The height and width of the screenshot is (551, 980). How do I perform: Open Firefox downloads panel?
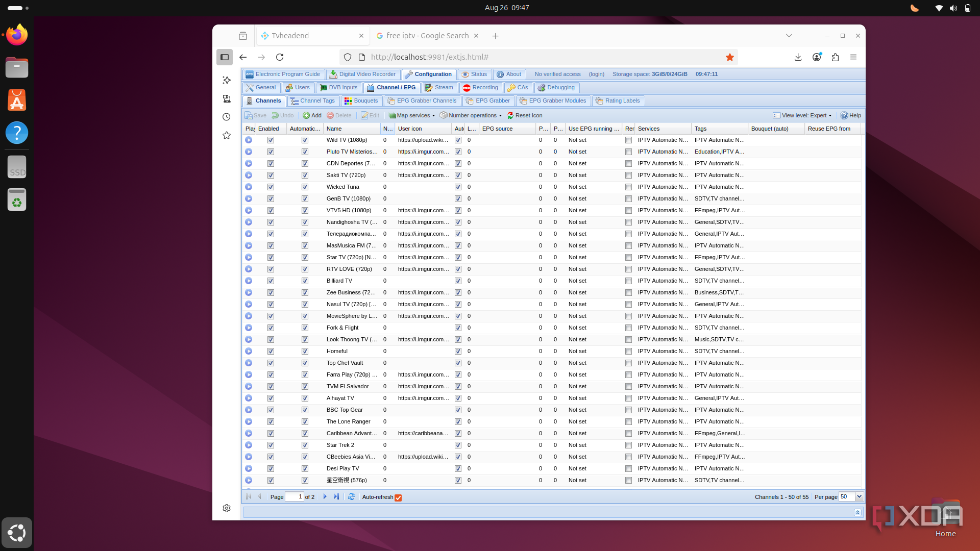pos(798,57)
